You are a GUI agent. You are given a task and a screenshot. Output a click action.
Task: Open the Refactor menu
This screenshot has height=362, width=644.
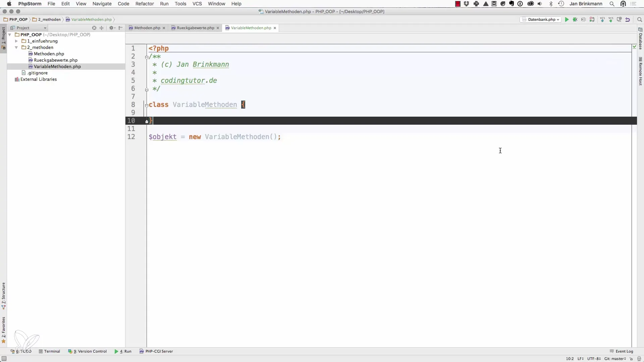145,4
